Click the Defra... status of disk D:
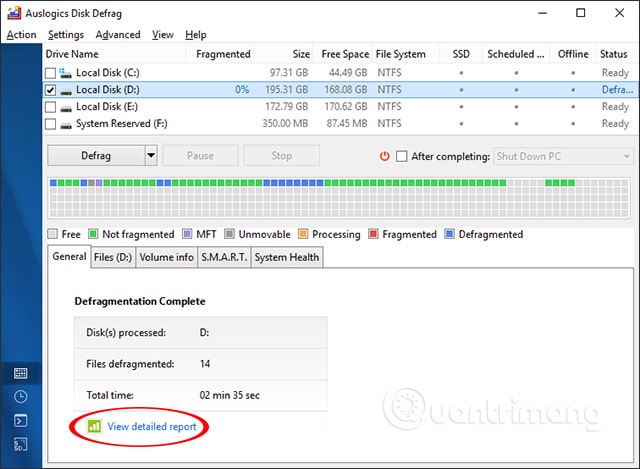Image resolution: width=640 pixels, height=469 pixels. (618, 90)
